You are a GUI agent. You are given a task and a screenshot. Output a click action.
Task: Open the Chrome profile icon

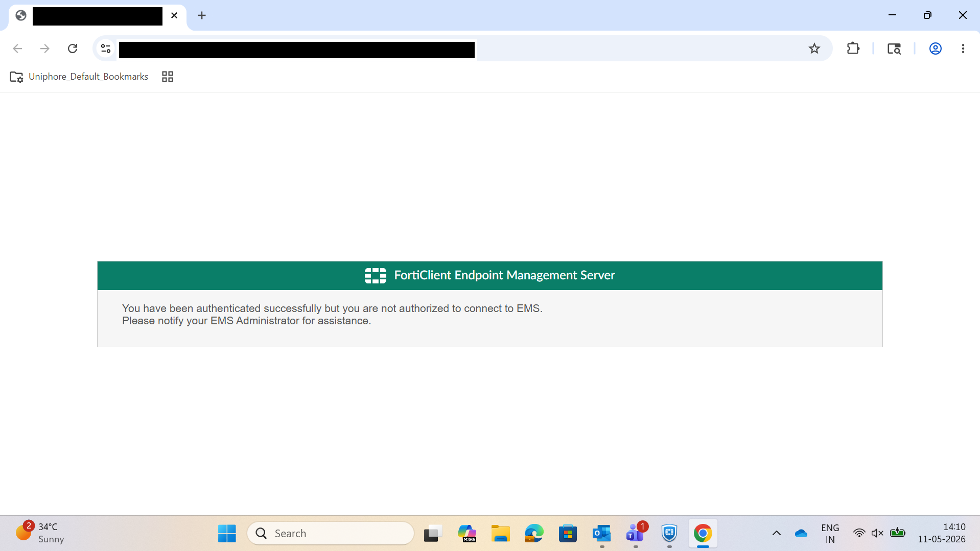tap(935, 49)
